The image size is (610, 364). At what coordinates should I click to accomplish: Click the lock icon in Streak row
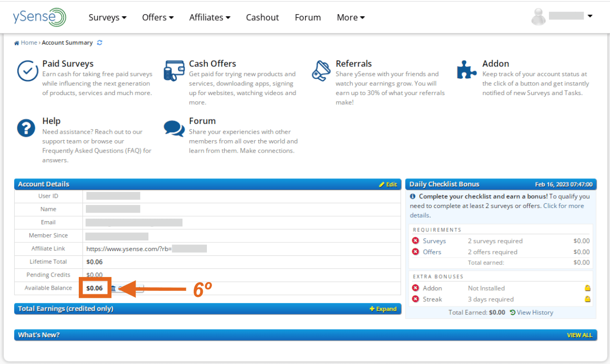click(587, 299)
